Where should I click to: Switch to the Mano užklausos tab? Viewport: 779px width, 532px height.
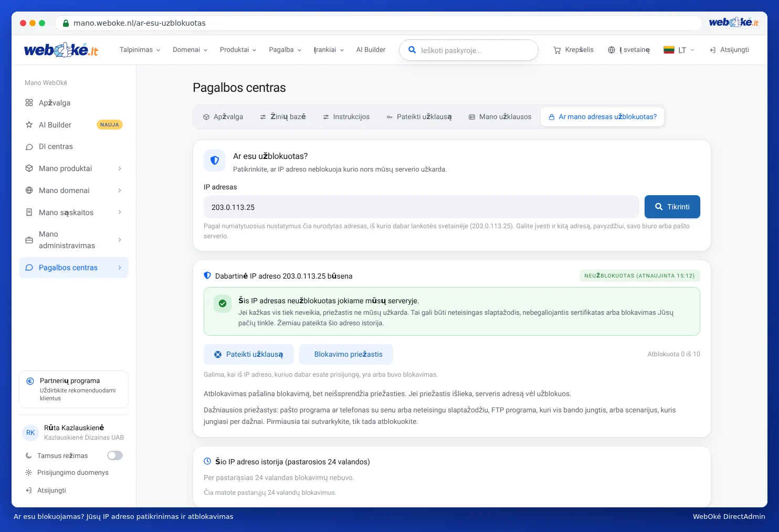point(500,117)
